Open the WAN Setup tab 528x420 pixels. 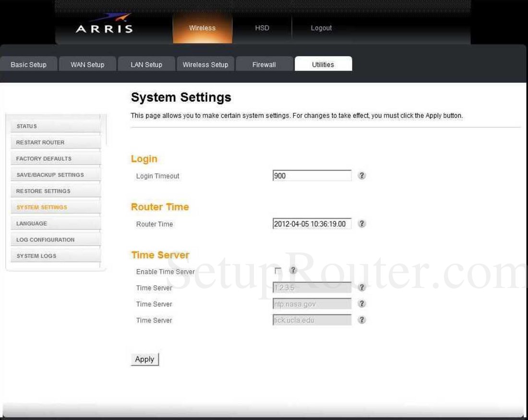click(87, 64)
